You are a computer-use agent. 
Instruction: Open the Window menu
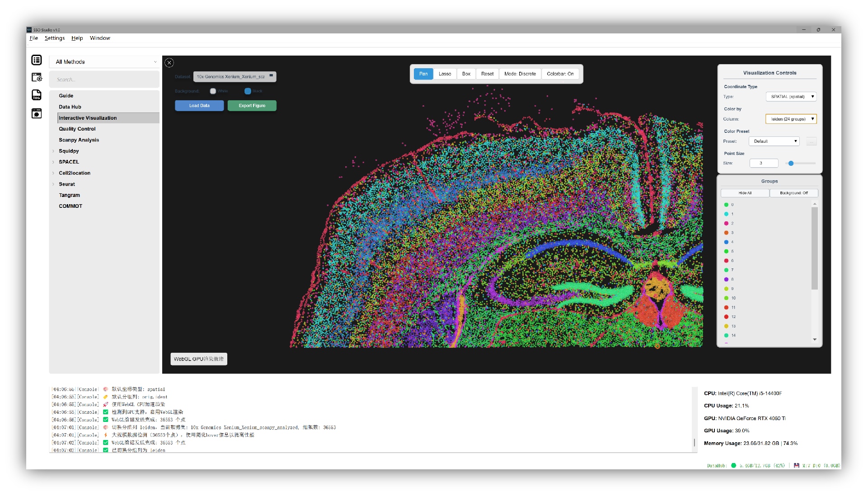(x=100, y=38)
